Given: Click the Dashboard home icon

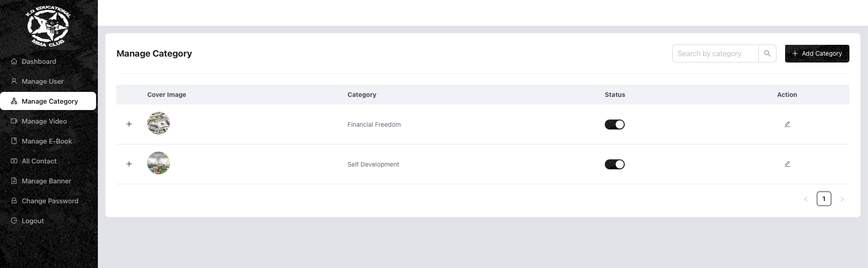Looking at the screenshot, I should tap(14, 61).
